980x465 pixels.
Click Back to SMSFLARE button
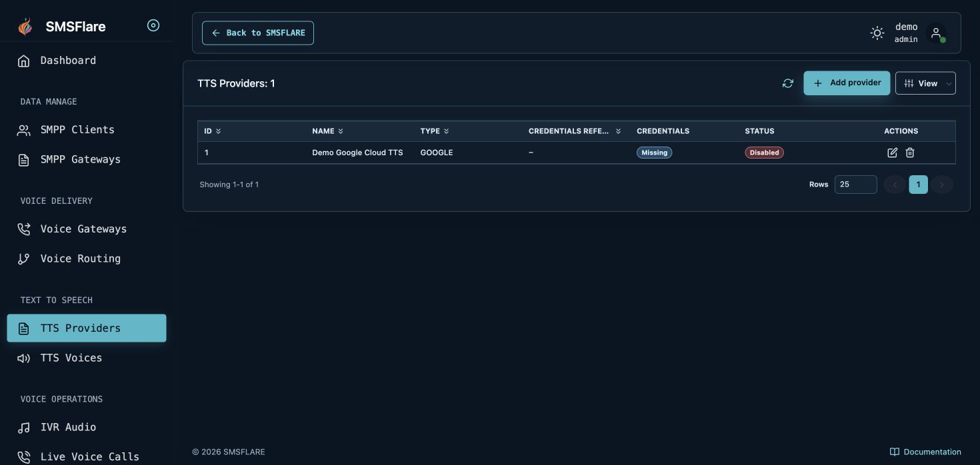click(x=258, y=33)
